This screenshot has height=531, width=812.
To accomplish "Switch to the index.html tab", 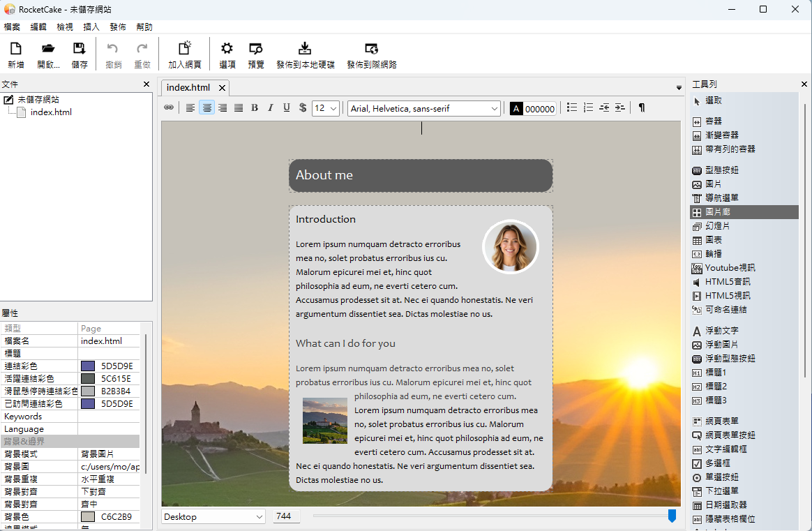I will (x=188, y=88).
